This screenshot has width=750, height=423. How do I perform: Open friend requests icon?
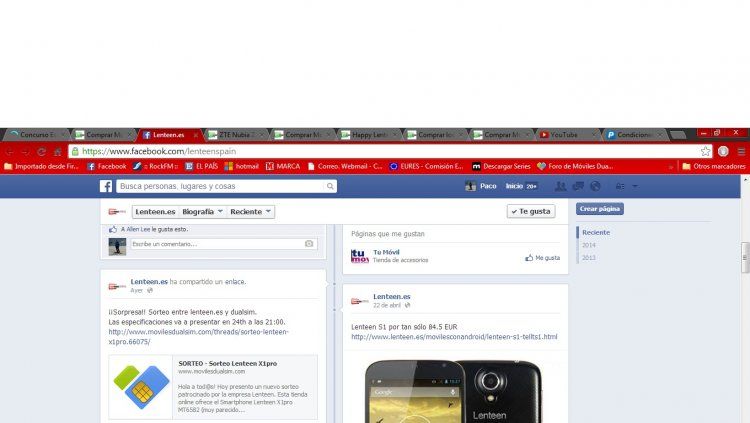[560, 186]
